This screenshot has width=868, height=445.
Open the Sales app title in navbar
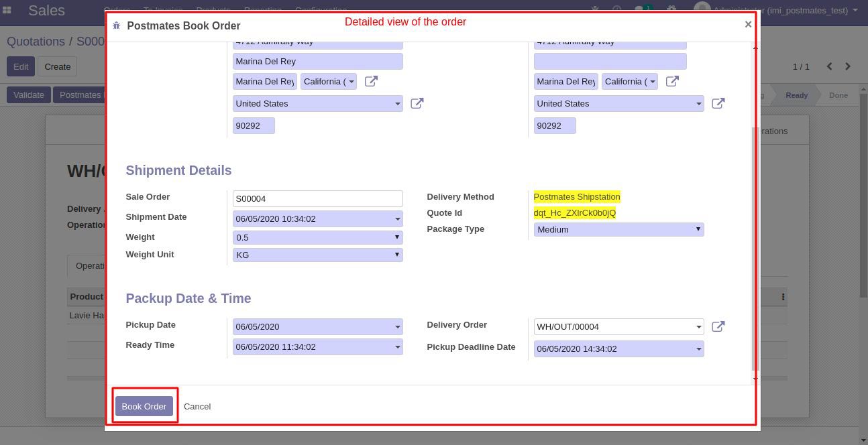point(46,10)
